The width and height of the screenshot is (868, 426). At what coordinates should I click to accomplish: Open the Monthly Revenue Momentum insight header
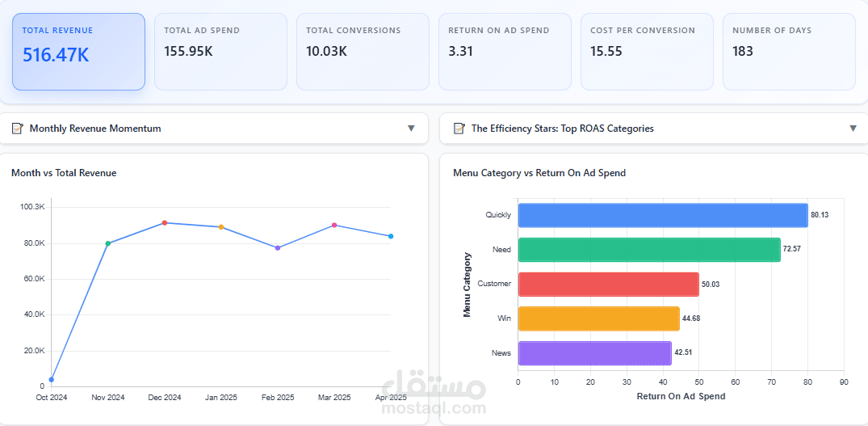pos(214,129)
